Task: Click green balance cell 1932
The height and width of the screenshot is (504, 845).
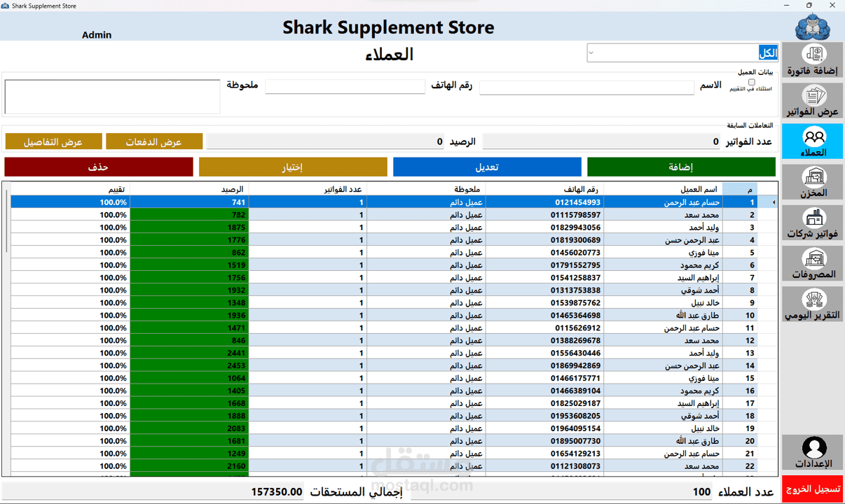Action: pos(189,290)
